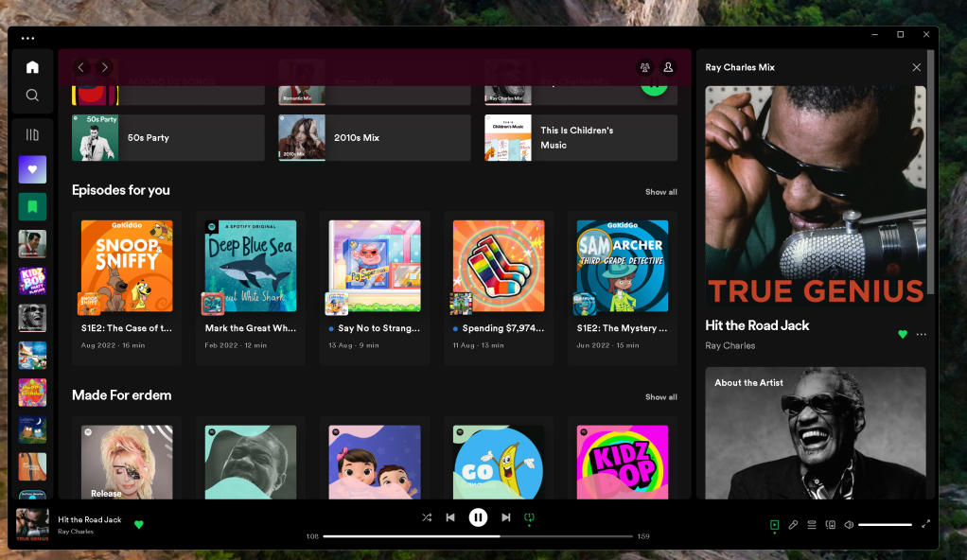Click the now playing album art thumbnail
The image size is (967, 560).
click(32, 525)
